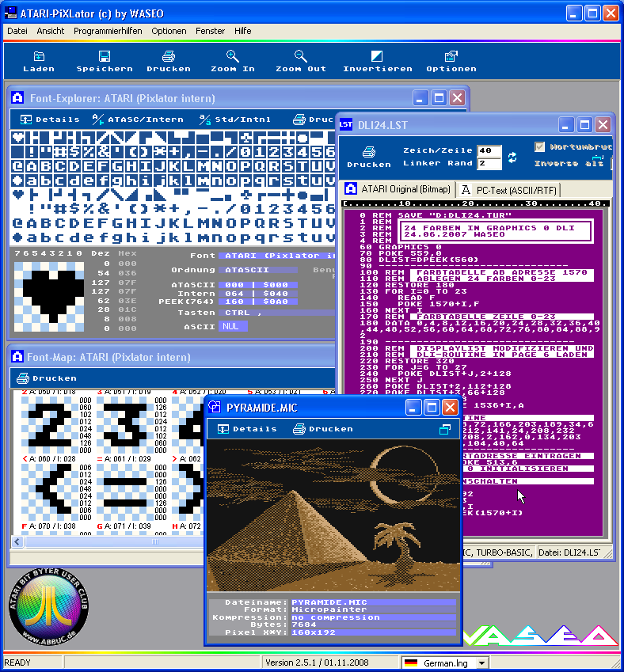Click the '<' glyph cell in Font-Map
624x672 pixels.
point(51,492)
